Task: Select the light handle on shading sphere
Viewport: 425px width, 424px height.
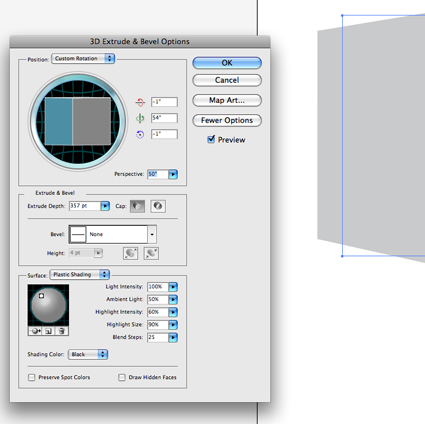Action: [41, 296]
